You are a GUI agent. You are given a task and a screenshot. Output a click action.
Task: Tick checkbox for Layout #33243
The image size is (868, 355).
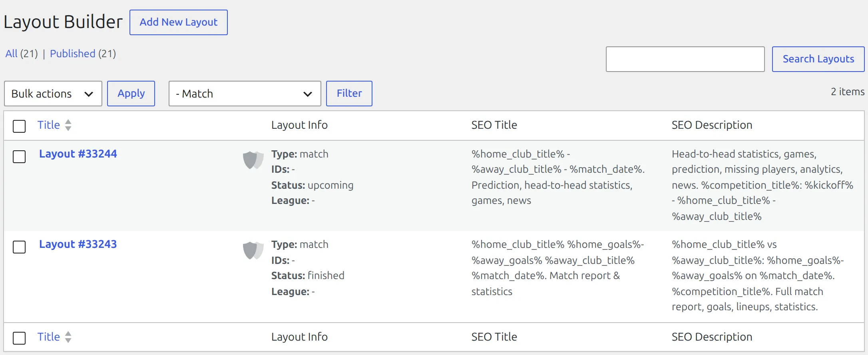(x=19, y=247)
